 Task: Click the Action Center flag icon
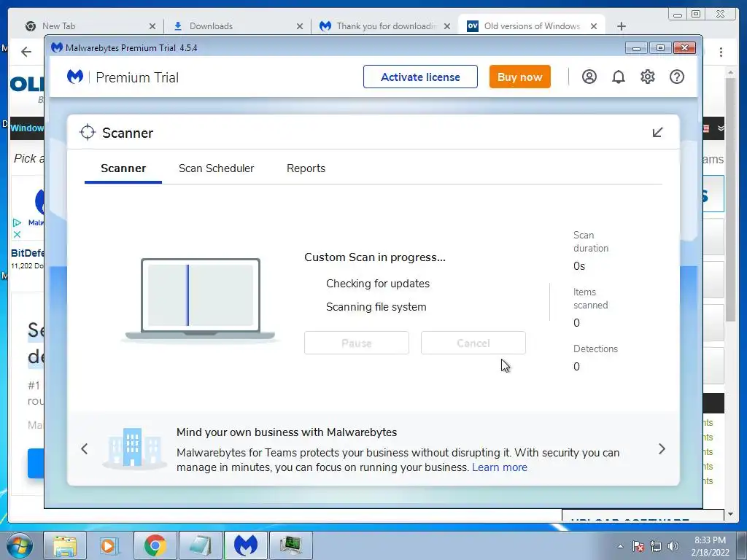click(x=638, y=546)
